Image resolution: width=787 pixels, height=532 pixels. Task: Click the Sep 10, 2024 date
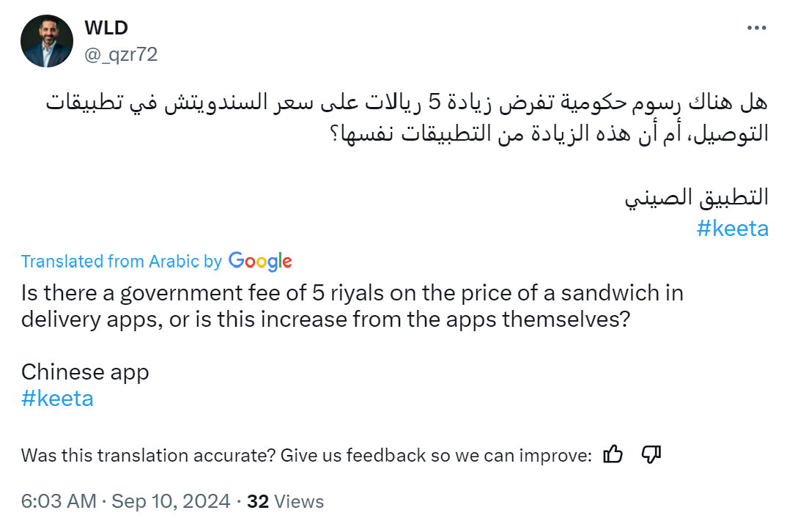tap(171, 501)
